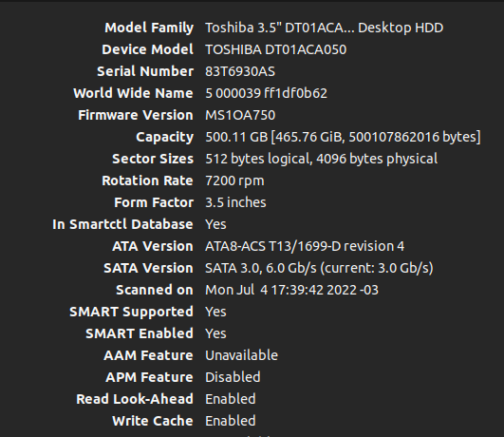Click the SMART Supported Yes value
This screenshot has width=504, height=437.
click(x=215, y=312)
